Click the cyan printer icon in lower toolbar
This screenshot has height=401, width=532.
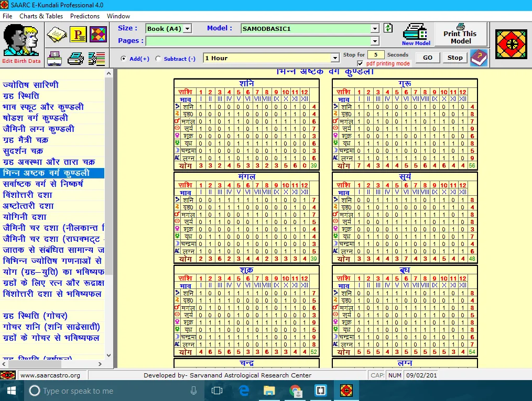[x=75, y=59]
